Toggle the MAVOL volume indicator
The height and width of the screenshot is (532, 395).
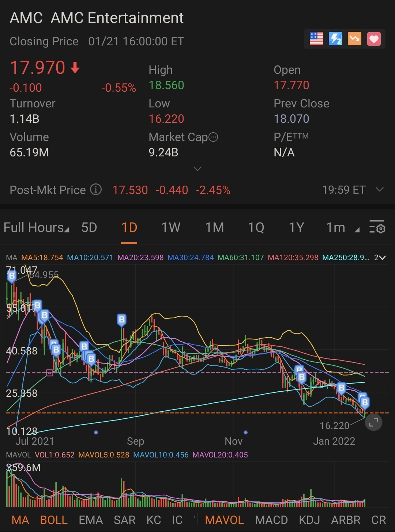tap(224, 520)
